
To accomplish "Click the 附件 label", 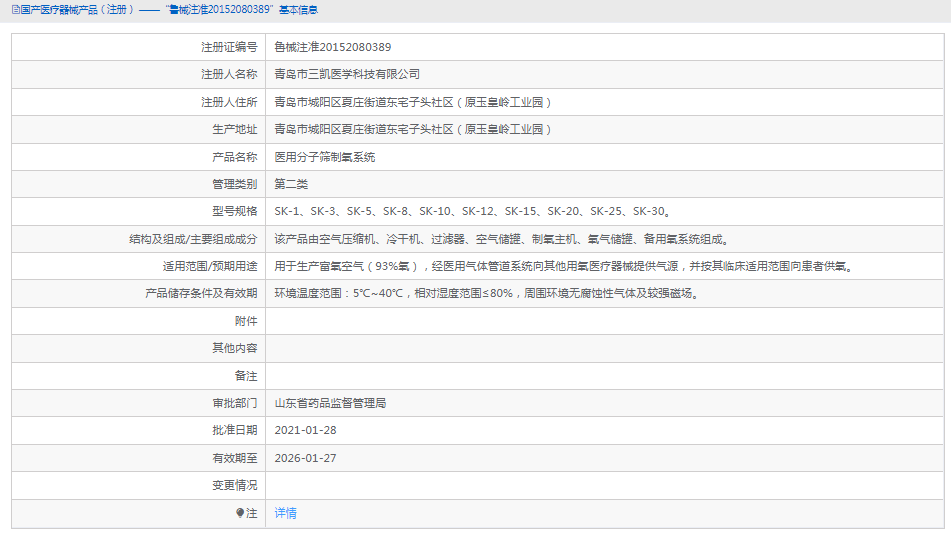I will [x=246, y=321].
